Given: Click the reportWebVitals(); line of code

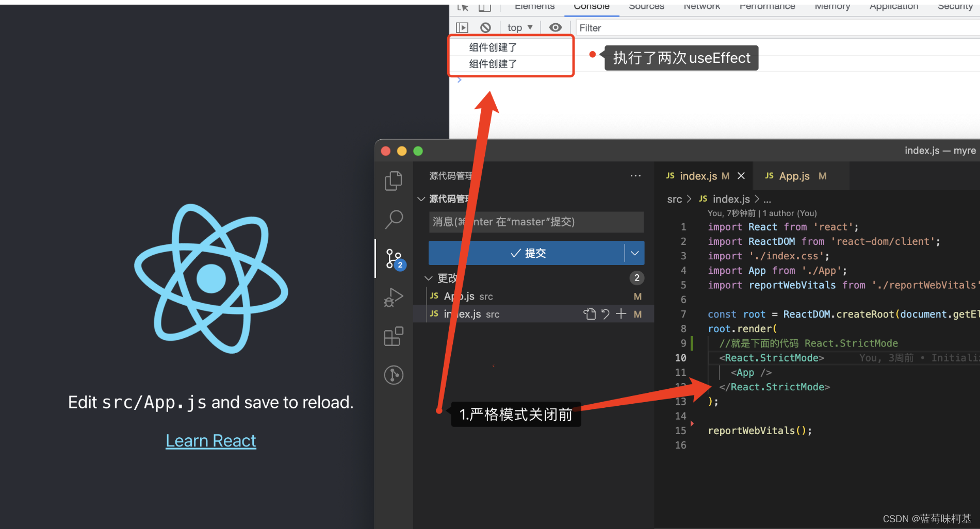Looking at the screenshot, I should (760, 431).
